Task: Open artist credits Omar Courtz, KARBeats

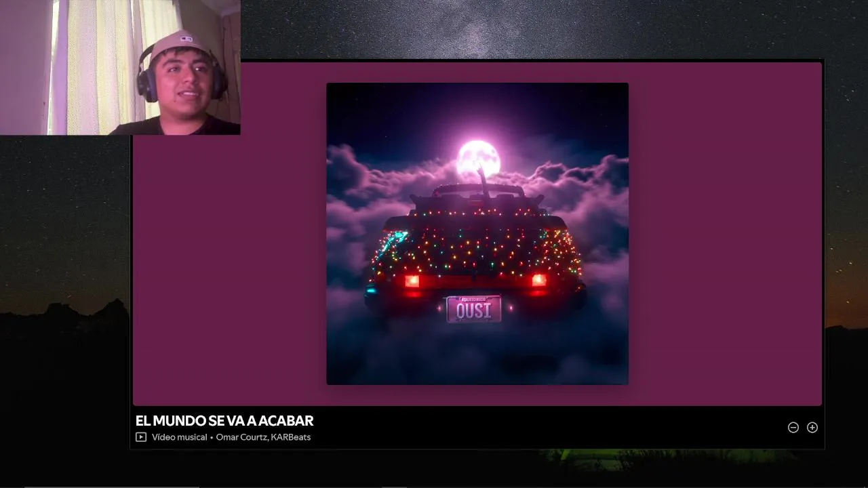Action: click(x=263, y=437)
